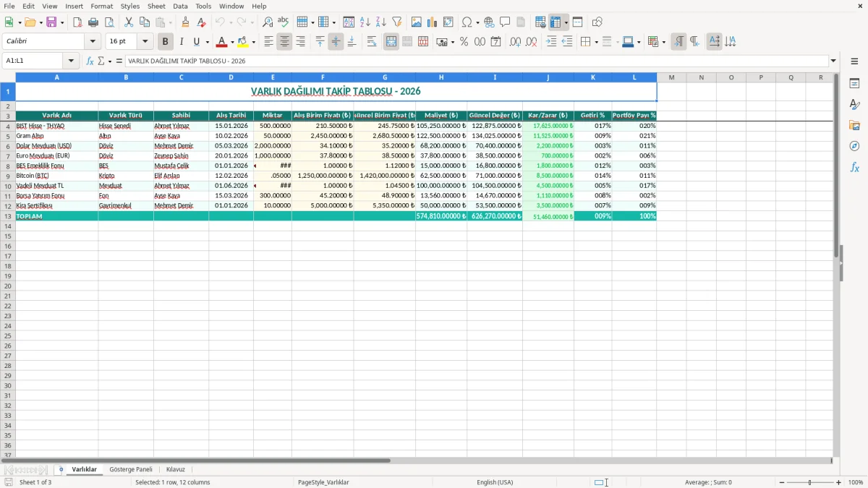Open the sidebar Gallery panel
Viewport: 868px width, 488px height.
point(854,125)
